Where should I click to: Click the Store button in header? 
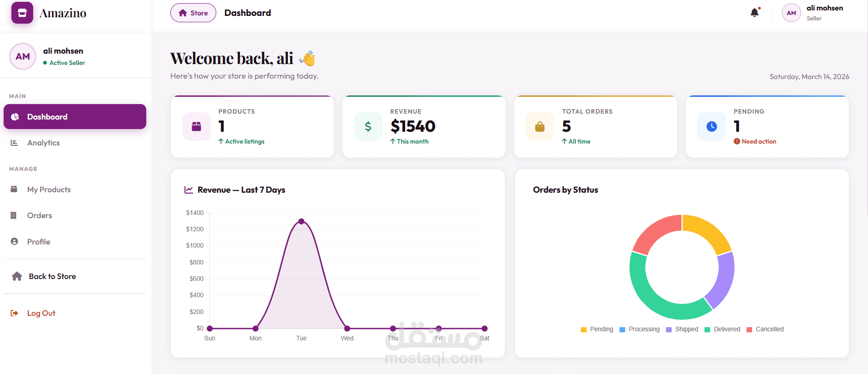(x=193, y=13)
